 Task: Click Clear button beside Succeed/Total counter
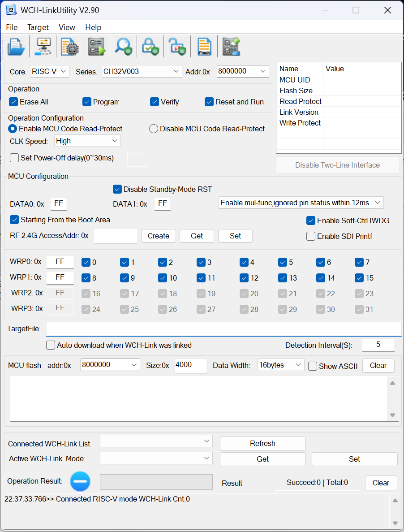[381, 483]
